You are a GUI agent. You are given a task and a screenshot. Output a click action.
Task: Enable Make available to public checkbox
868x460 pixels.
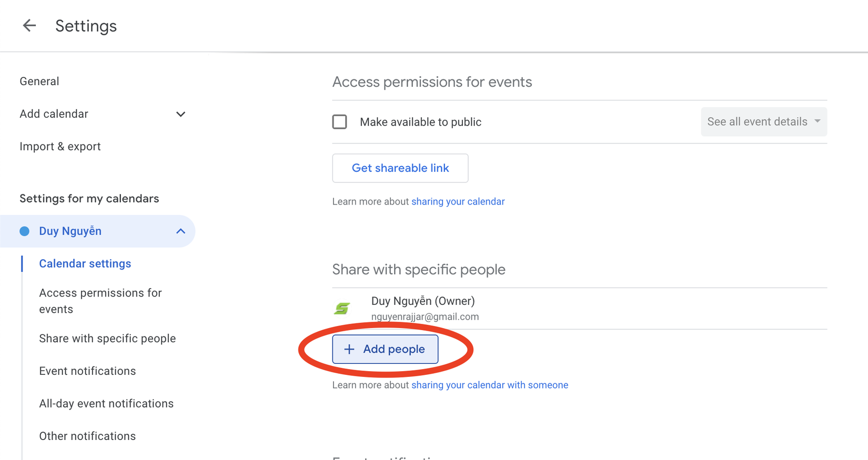(x=340, y=122)
